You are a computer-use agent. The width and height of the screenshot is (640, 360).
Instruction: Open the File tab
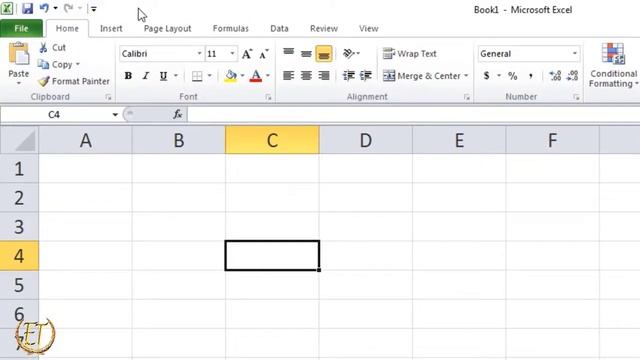click(x=21, y=29)
